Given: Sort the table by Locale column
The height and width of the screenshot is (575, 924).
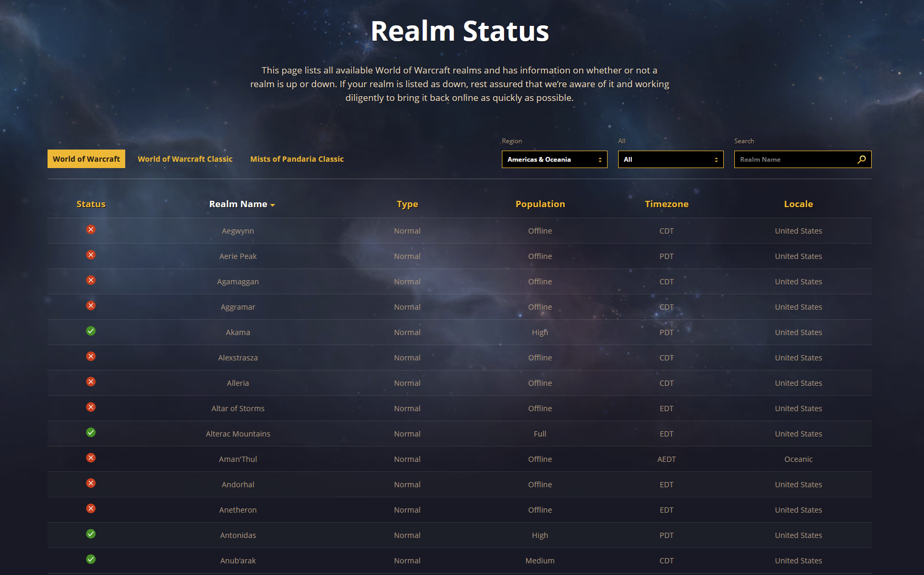Looking at the screenshot, I should (x=798, y=204).
